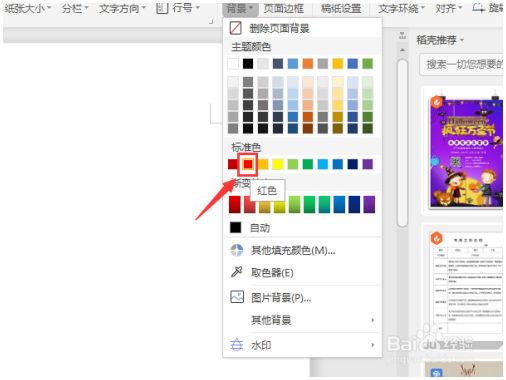Choose 水印 menu entry
The height and width of the screenshot is (380, 506).
(x=302, y=345)
